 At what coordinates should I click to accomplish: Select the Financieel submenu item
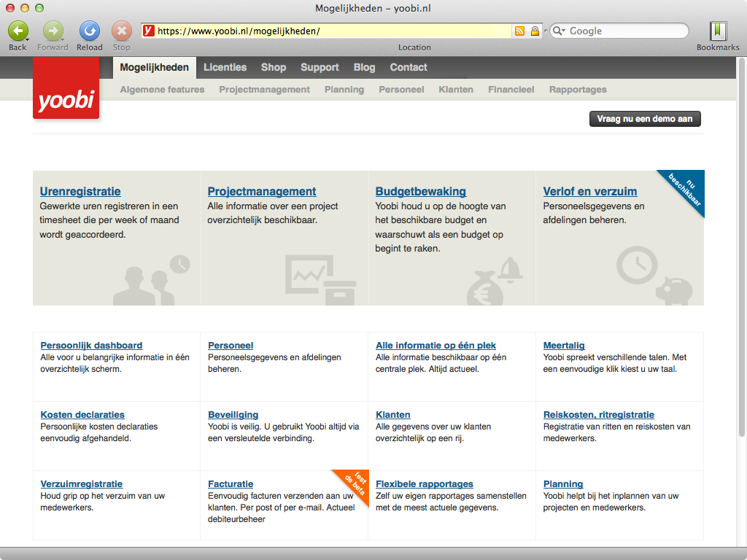tap(511, 90)
